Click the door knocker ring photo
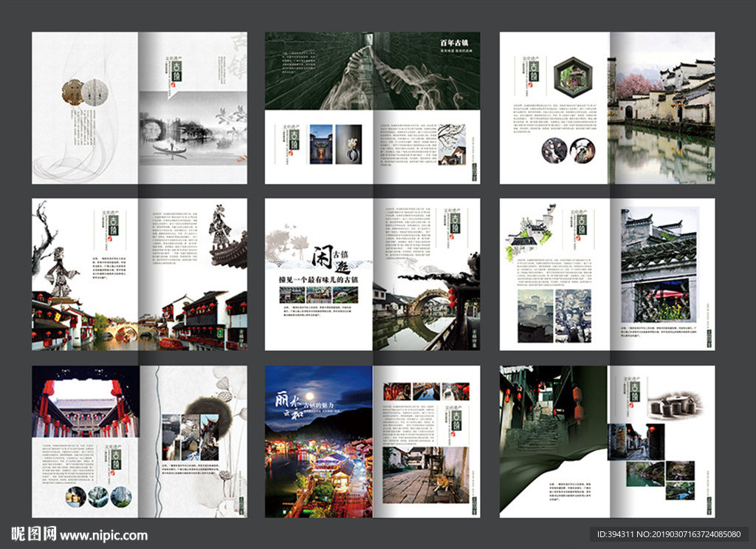This screenshot has width=756, height=549. 348,144
